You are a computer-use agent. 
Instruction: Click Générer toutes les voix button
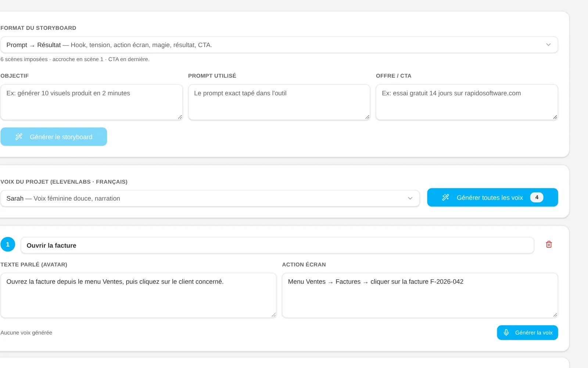pyautogui.click(x=492, y=197)
